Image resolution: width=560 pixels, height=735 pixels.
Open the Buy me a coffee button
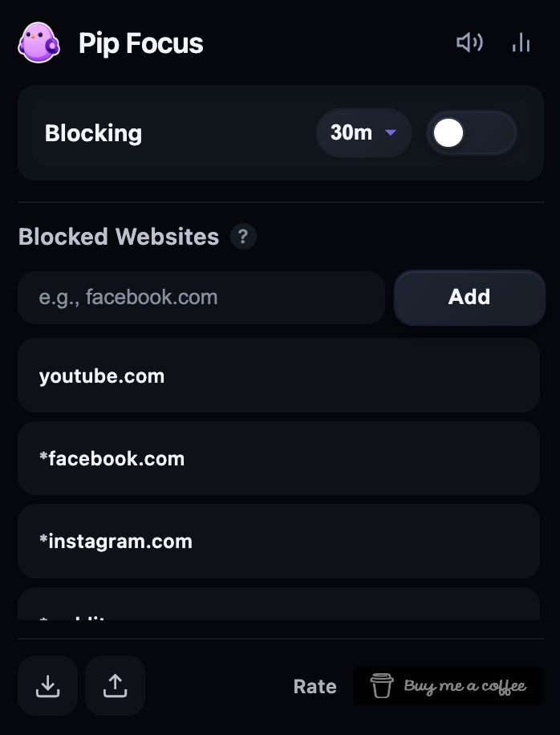pyautogui.click(x=448, y=686)
